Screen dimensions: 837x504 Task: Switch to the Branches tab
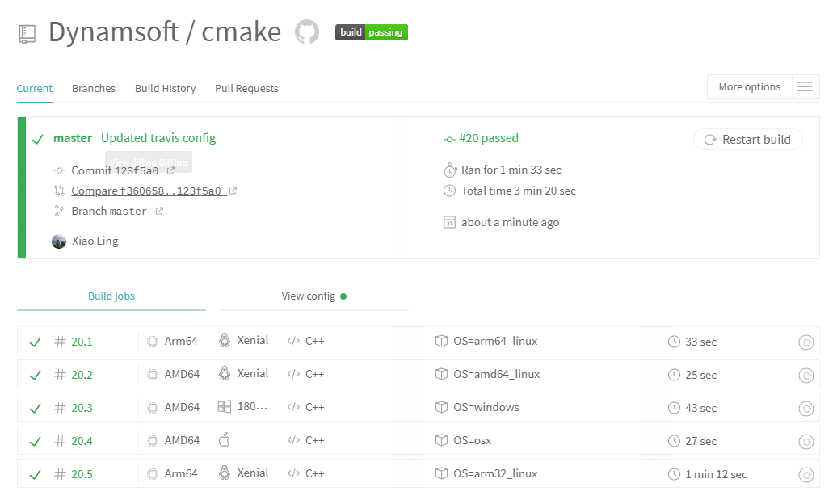pos(94,89)
